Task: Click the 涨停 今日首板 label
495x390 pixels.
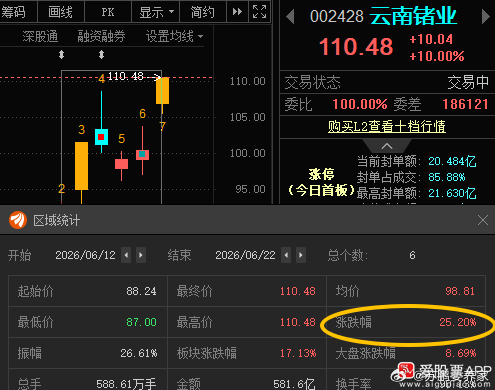Action: [321, 182]
